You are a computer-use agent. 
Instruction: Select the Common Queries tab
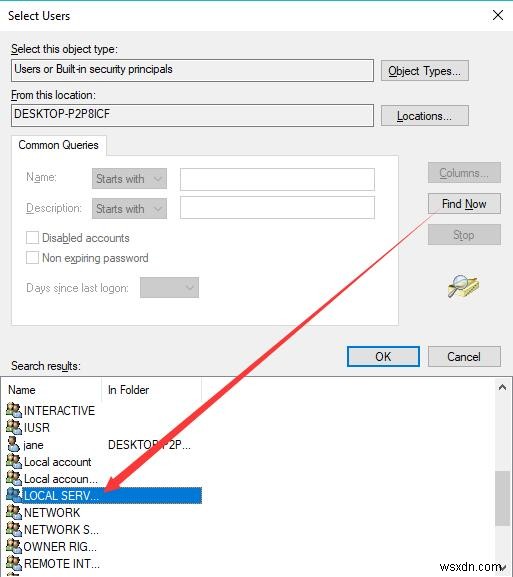tap(59, 145)
